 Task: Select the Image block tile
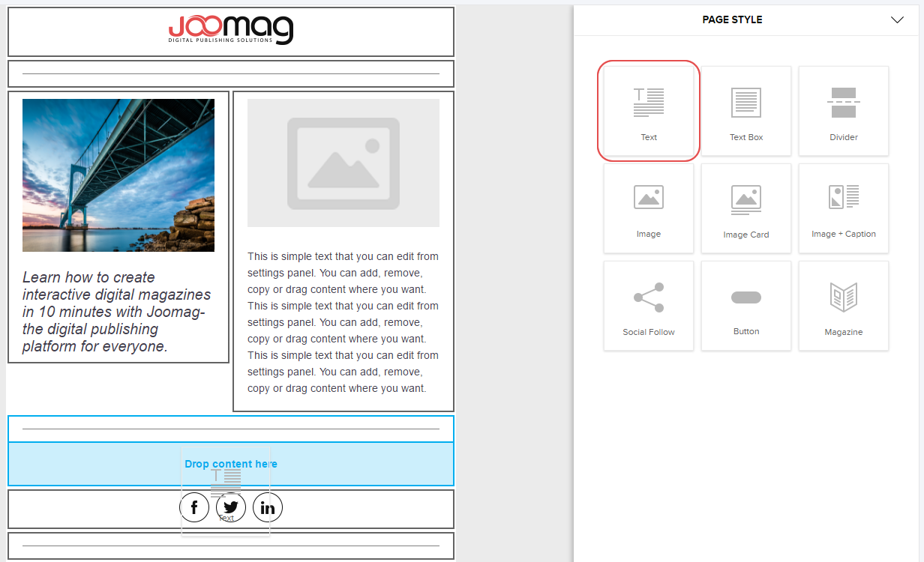click(x=649, y=208)
